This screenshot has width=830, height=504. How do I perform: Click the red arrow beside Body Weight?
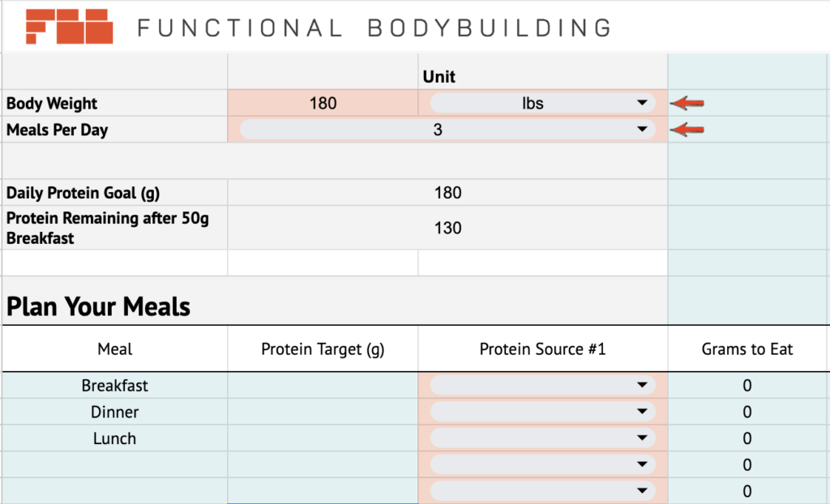pyautogui.click(x=687, y=103)
